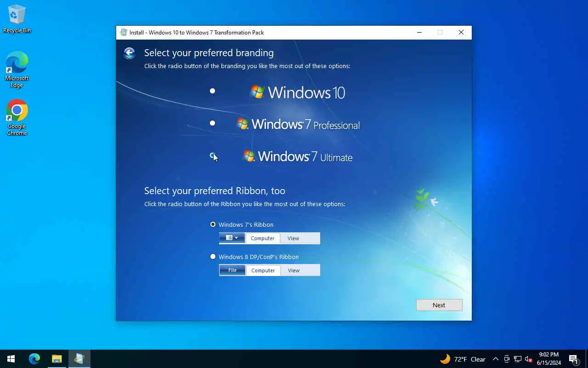
Task: Open the clock showing 9:02 PM
Action: click(x=549, y=359)
